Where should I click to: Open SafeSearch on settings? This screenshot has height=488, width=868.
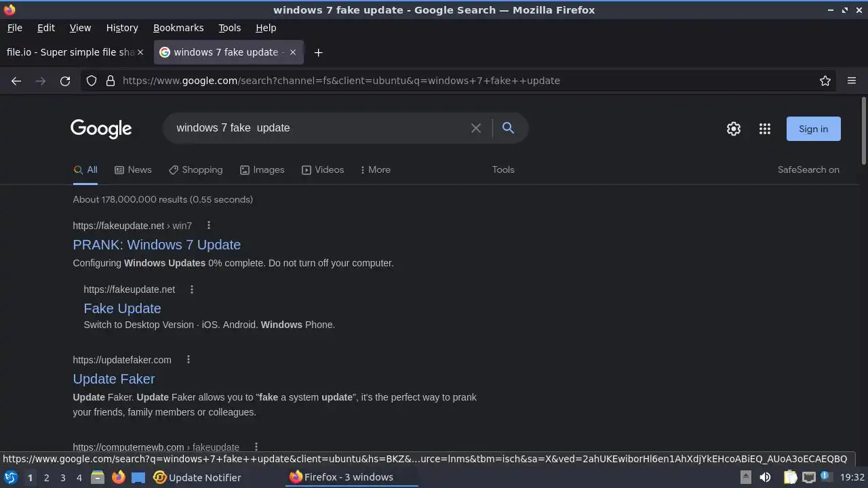[x=808, y=170]
